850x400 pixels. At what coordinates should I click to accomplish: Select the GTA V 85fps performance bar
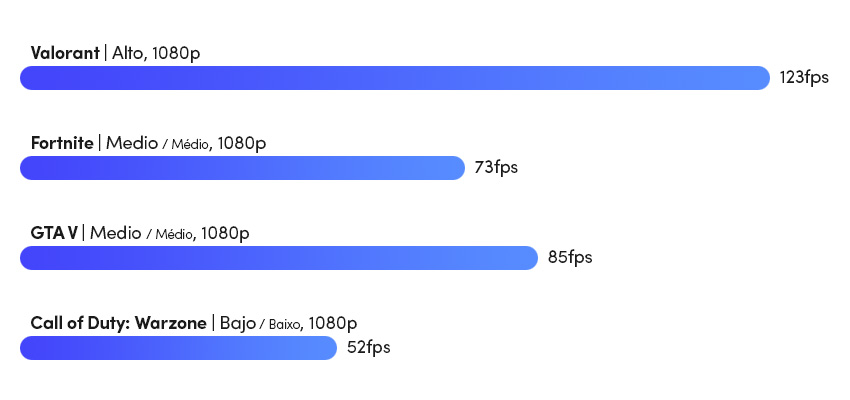click(x=279, y=258)
